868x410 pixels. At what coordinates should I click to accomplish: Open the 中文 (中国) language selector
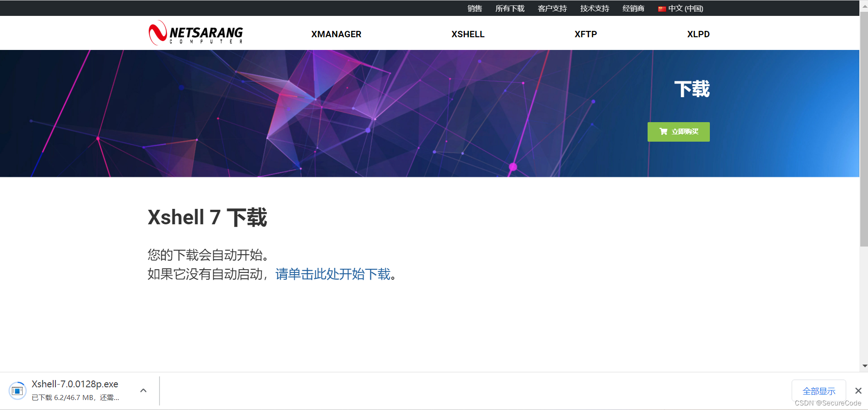[x=681, y=8]
